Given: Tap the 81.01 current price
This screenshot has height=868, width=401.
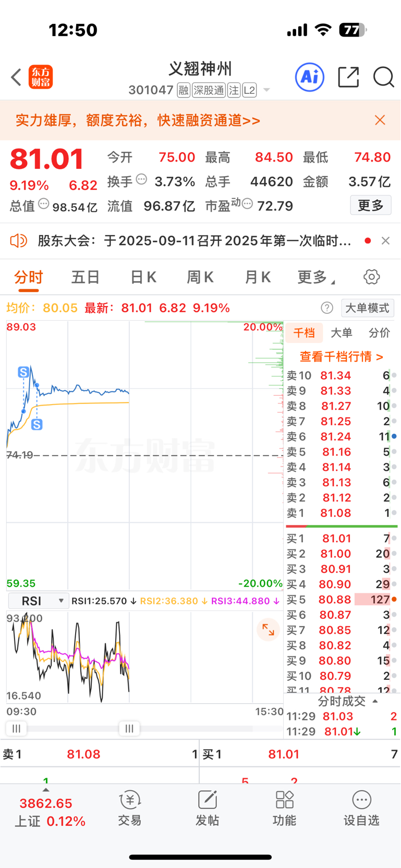Looking at the screenshot, I should pyautogui.click(x=47, y=159).
